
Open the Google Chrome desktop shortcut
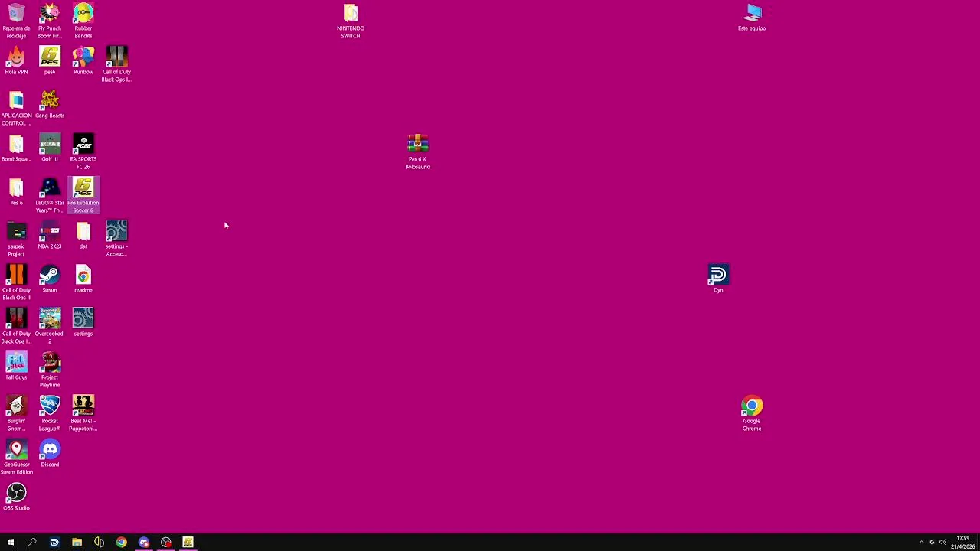[752, 413]
